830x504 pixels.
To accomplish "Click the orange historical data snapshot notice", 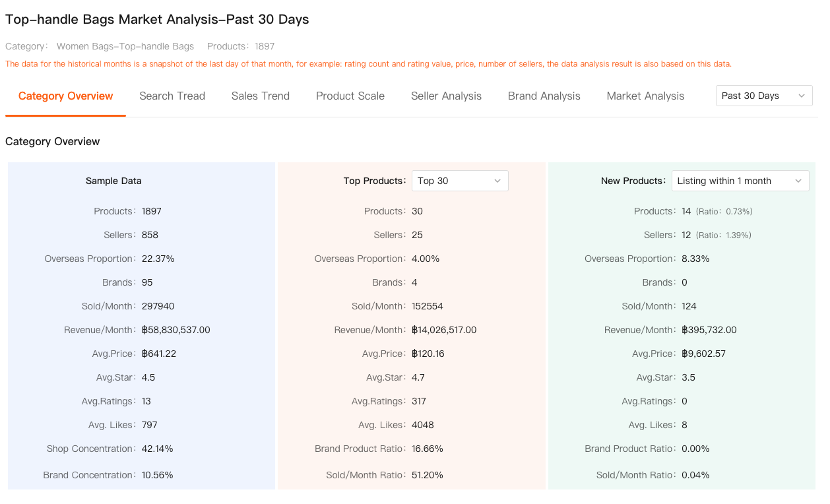I will [x=368, y=64].
